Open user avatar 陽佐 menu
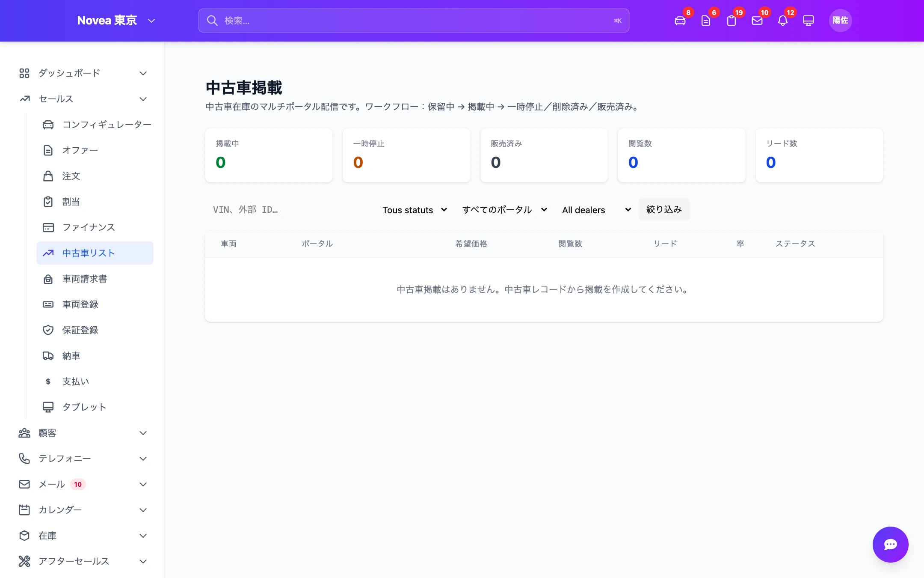Viewport: 924px width, 578px height. (841, 21)
